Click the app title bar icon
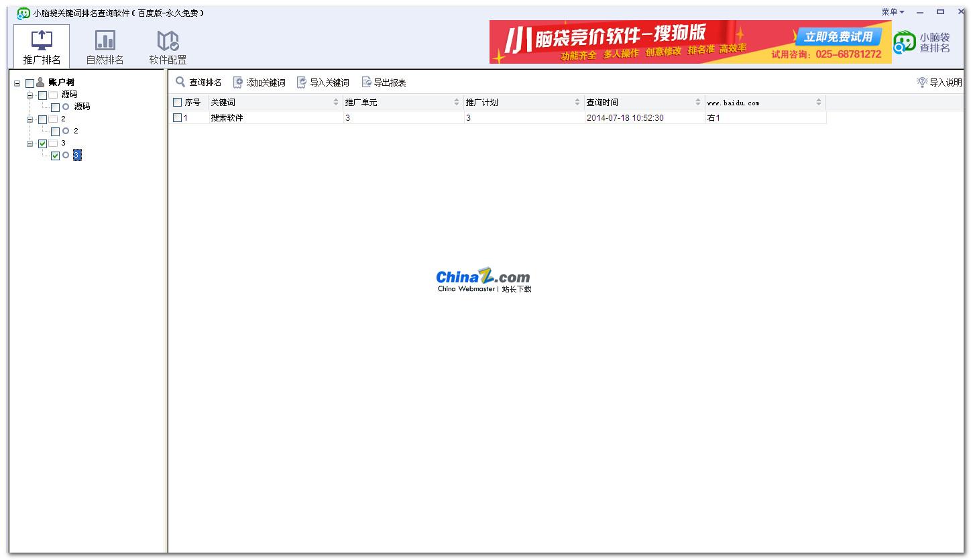 pos(23,13)
